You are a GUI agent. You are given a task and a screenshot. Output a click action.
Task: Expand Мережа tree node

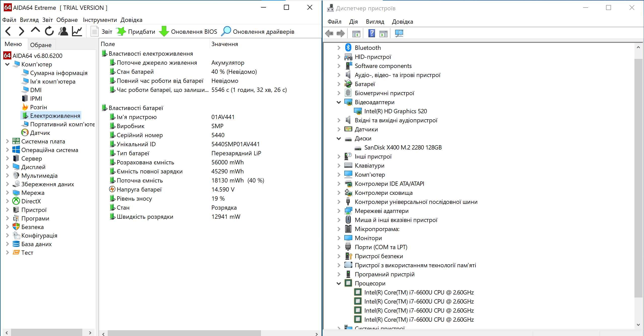7,193
